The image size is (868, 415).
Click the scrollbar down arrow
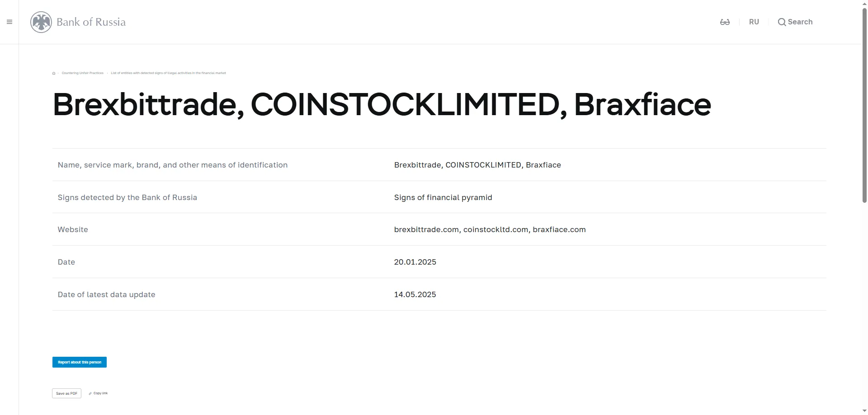864,411
